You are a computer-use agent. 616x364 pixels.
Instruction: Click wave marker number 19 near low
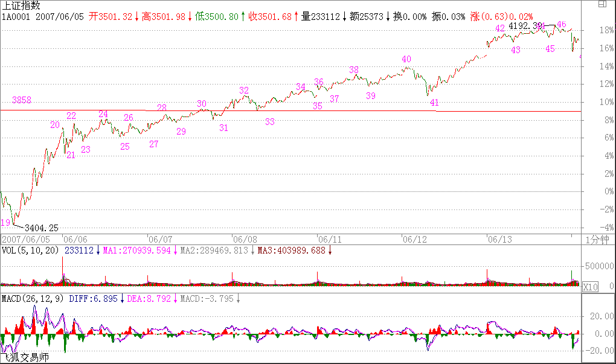(x=6, y=223)
